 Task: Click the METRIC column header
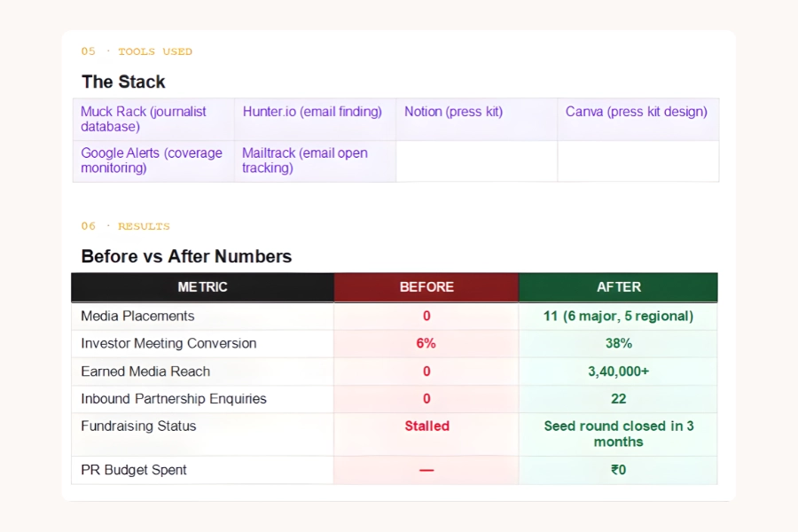(x=202, y=287)
